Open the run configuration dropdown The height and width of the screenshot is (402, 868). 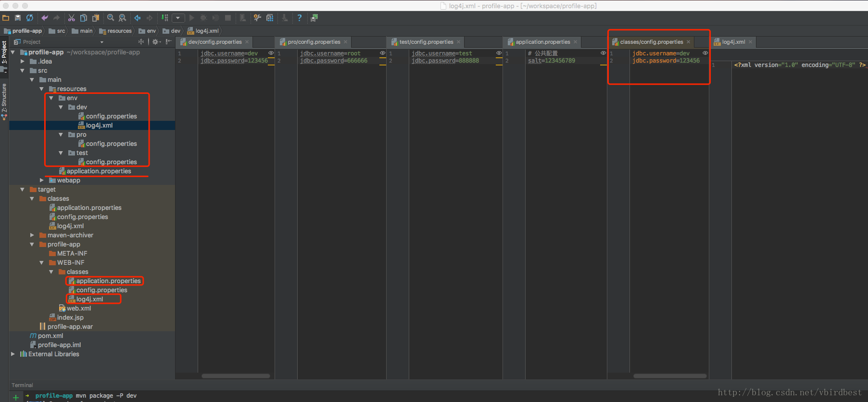tap(178, 18)
